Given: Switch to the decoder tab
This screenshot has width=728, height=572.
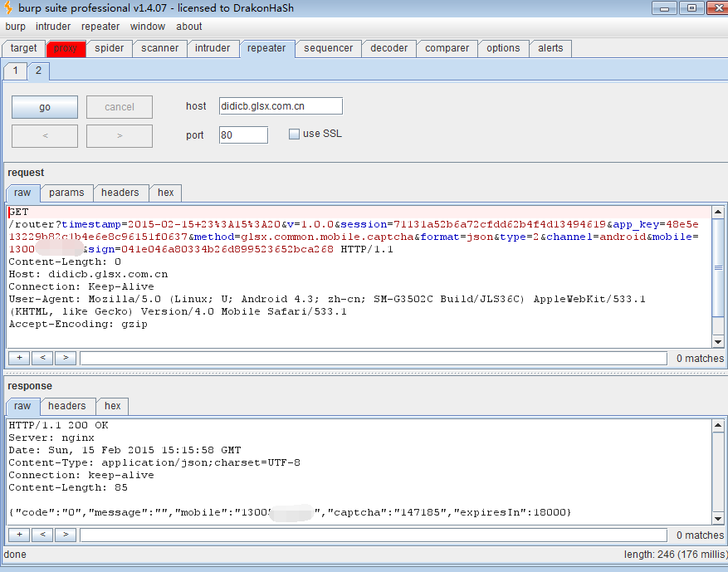Looking at the screenshot, I should [x=389, y=48].
